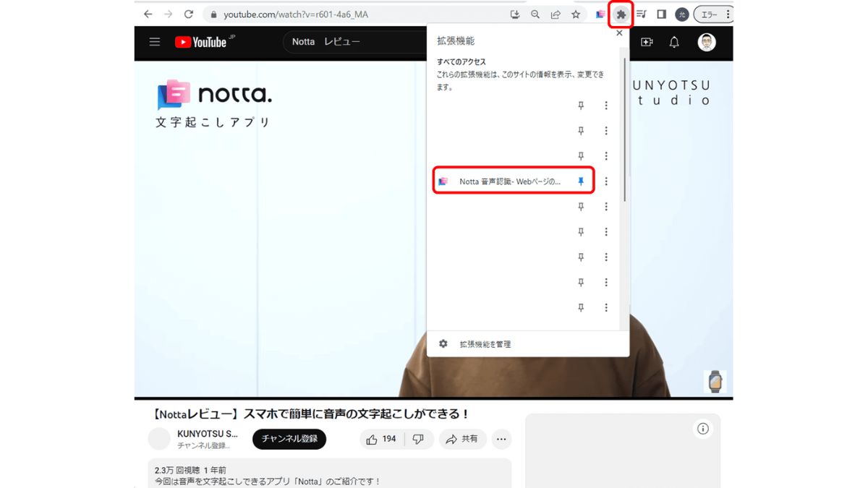Close the 拡張機能 popup

coord(619,33)
